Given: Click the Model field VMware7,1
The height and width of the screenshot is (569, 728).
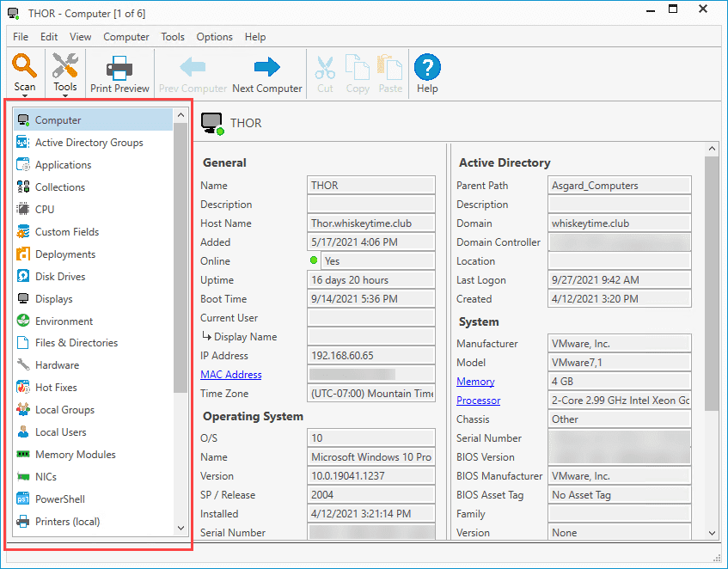Looking at the screenshot, I should (620, 363).
